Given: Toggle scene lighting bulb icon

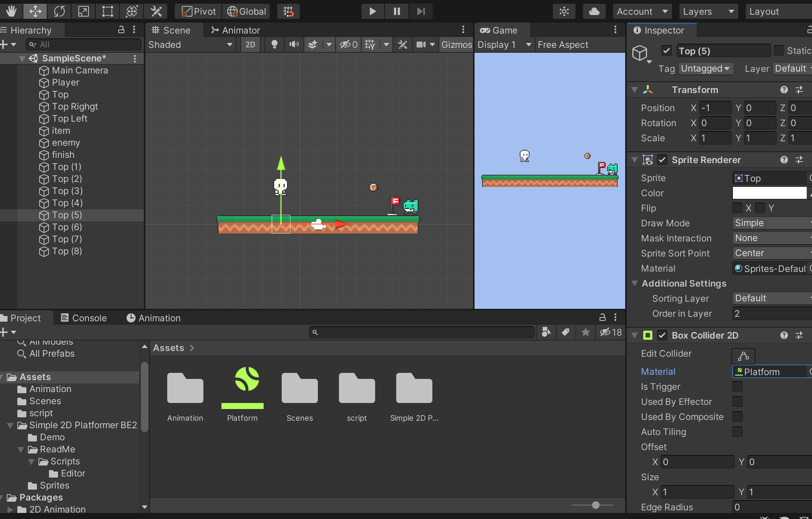Looking at the screenshot, I should click(x=274, y=44).
